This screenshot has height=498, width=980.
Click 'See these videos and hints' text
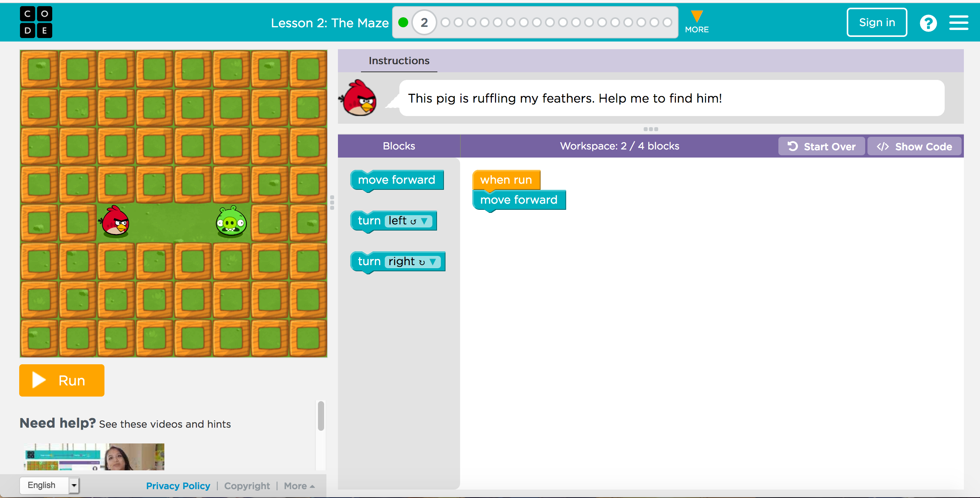(165, 424)
